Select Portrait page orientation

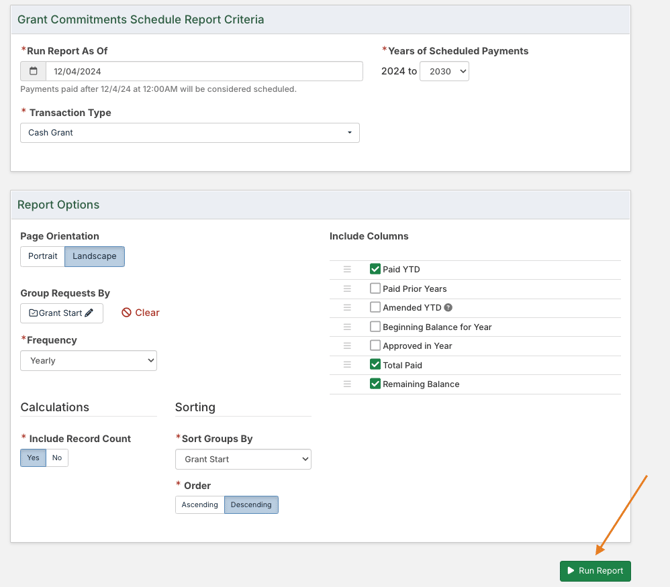tap(43, 256)
